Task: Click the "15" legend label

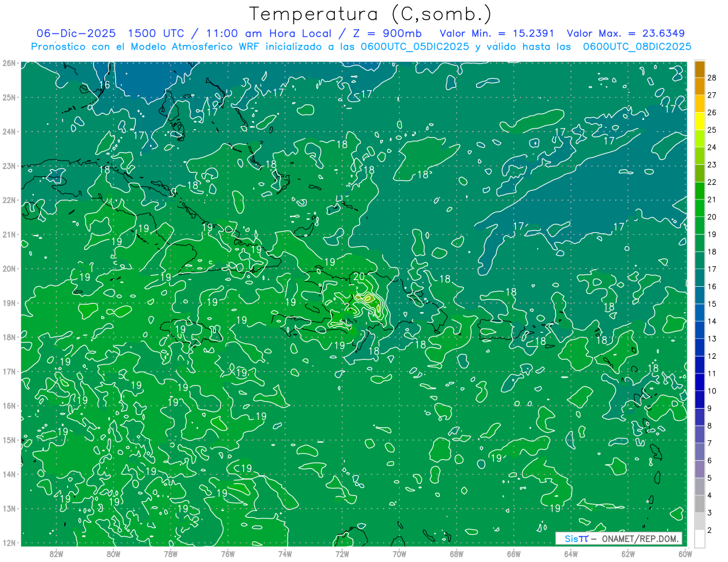Action: click(712, 304)
